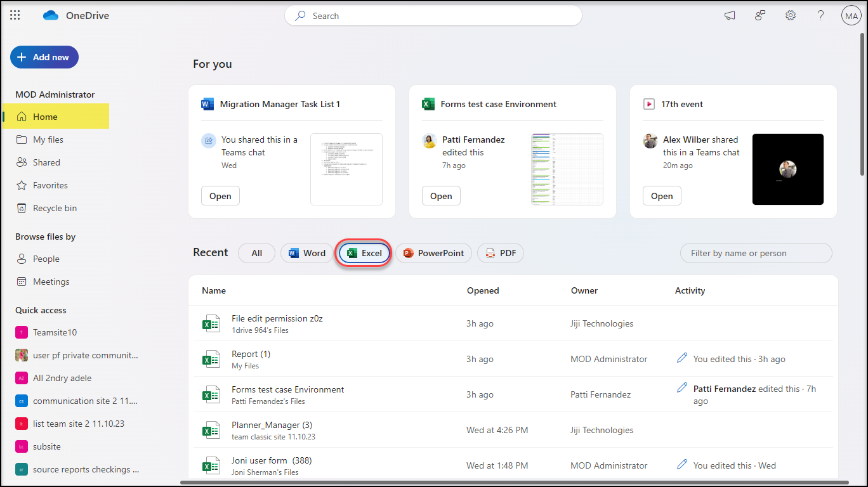Open the File edit permission z0z file
The height and width of the screenshot is (487, 868).
click(277, 319)
